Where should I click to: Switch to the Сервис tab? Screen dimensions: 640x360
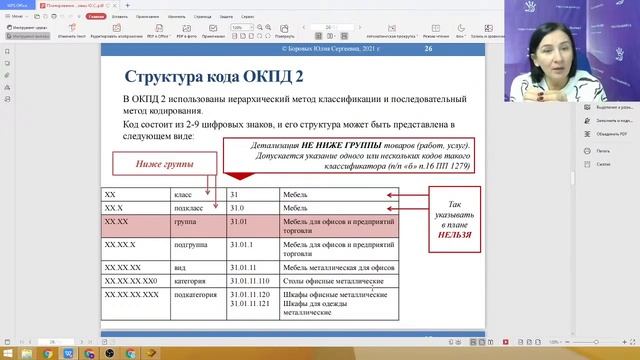(x=247, y=16)
